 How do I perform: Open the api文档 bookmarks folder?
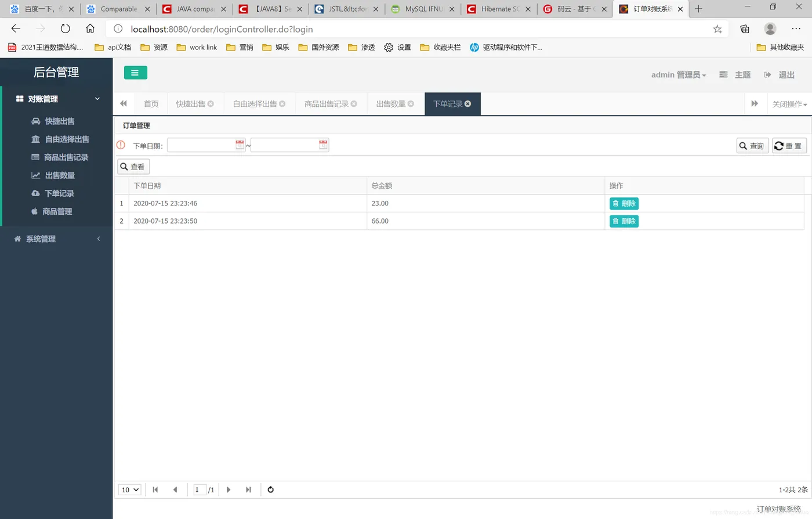tap(113, 48)
